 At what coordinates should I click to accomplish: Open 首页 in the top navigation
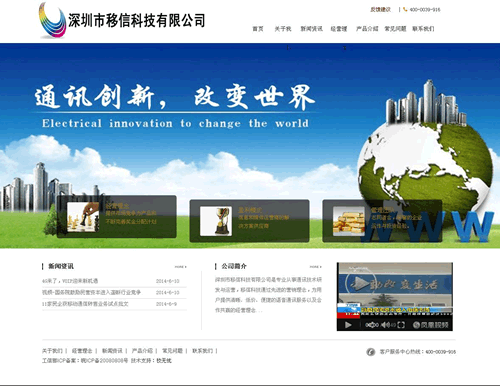coord(258,29)
